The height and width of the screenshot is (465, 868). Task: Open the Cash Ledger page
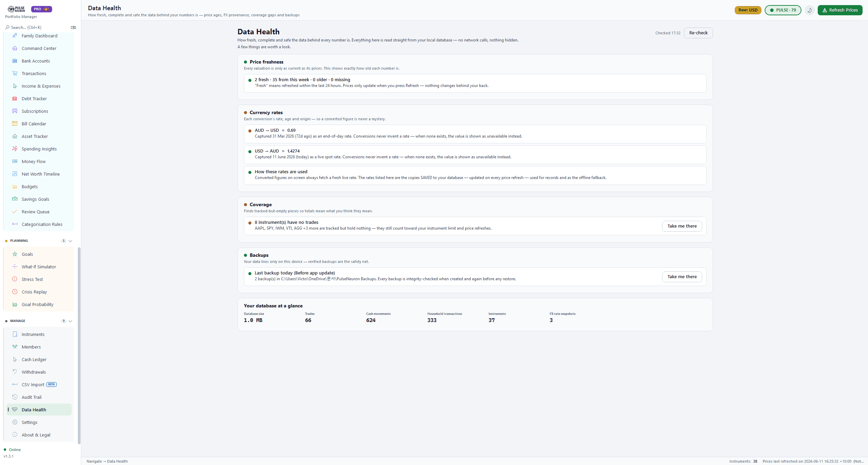(39, 359)
